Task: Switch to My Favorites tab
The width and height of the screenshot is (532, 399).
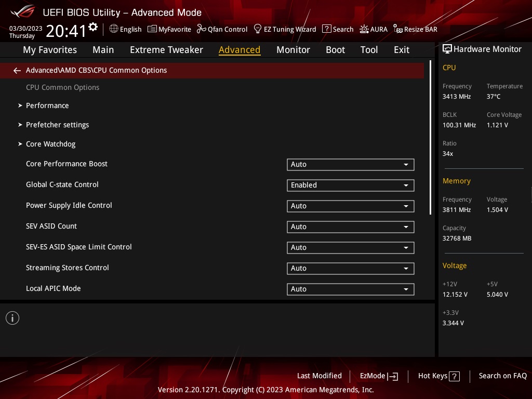Action: tap(50, 50)
